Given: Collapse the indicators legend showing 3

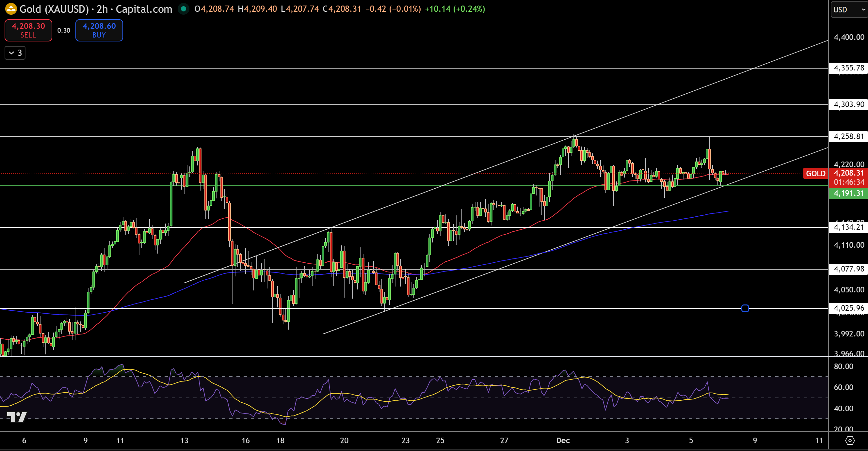Looking at the screenshot, I should [x=15, y=53].
